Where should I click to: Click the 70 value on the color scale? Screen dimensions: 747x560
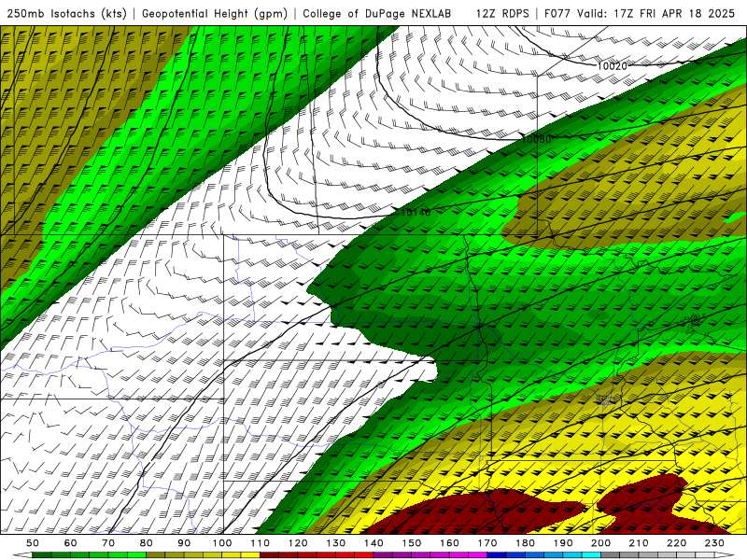108,543
